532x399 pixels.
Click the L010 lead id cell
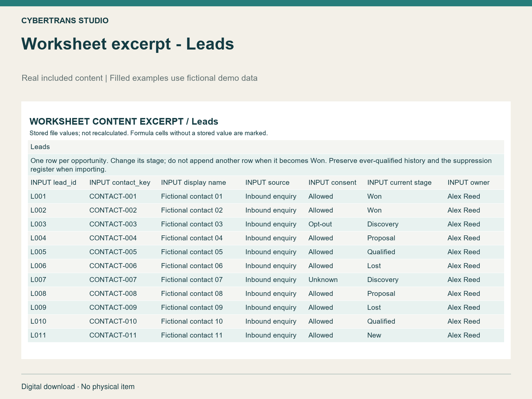coord(39,322)
